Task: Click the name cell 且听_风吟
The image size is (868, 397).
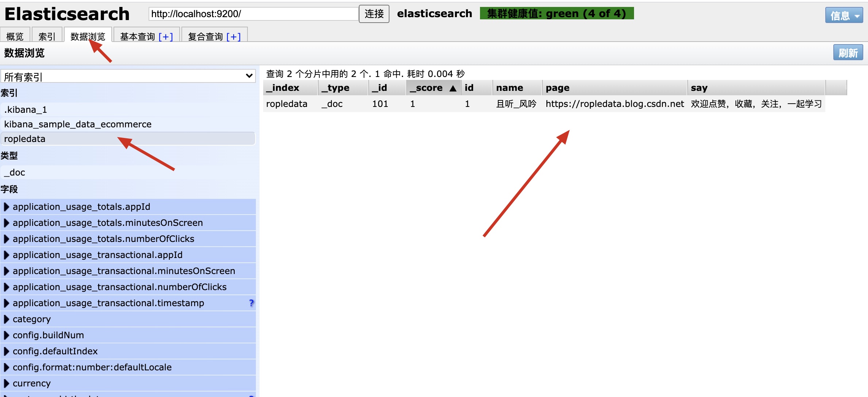Action: click(518, 104)
